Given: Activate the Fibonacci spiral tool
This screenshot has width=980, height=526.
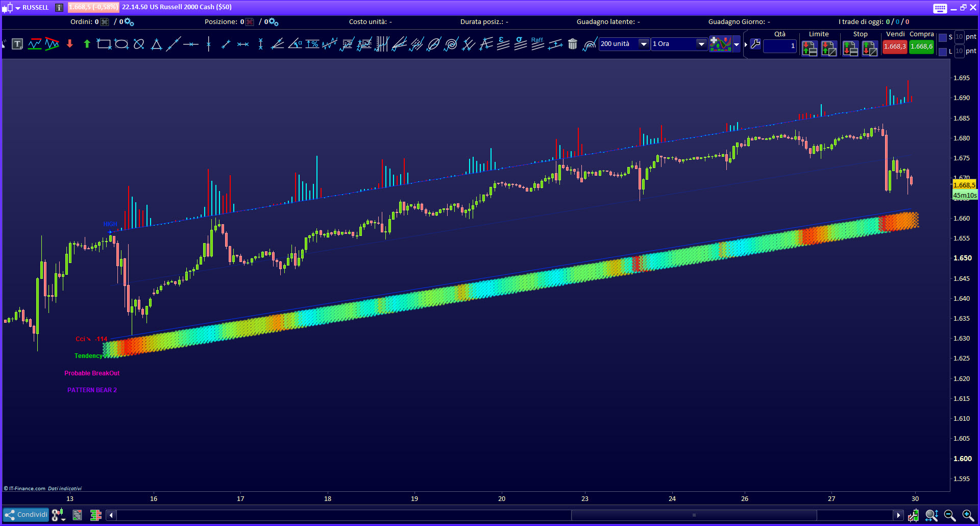Looking at the screenshot, I should click(451, 44).
